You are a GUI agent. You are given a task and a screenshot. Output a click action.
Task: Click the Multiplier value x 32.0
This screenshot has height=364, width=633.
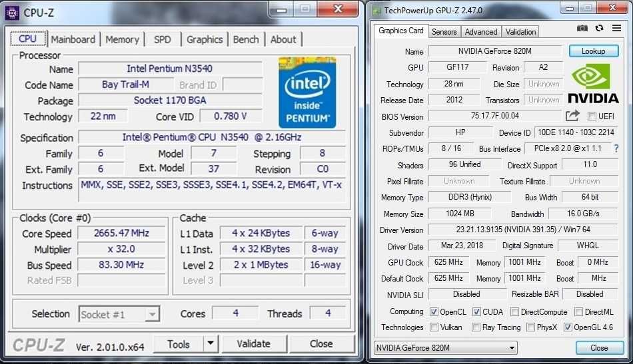[x=121, y=249]
